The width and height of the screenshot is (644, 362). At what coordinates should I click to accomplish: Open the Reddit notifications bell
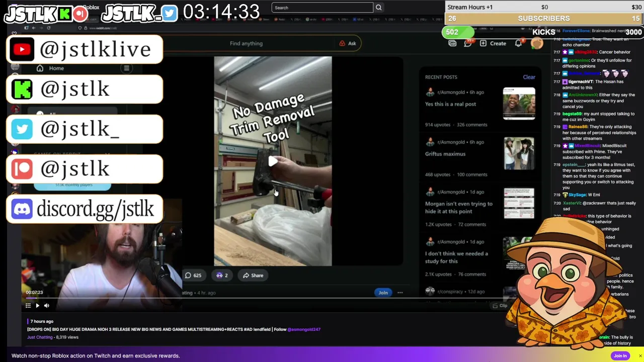518,43
